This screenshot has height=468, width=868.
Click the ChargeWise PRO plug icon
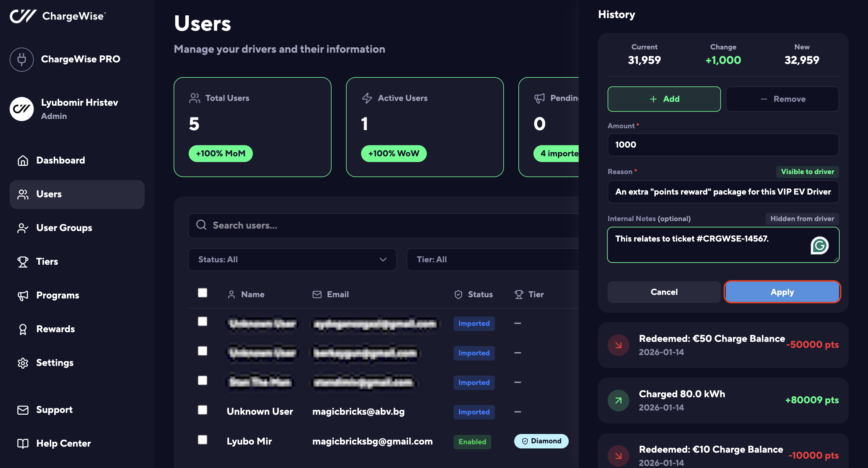point(22,59)
